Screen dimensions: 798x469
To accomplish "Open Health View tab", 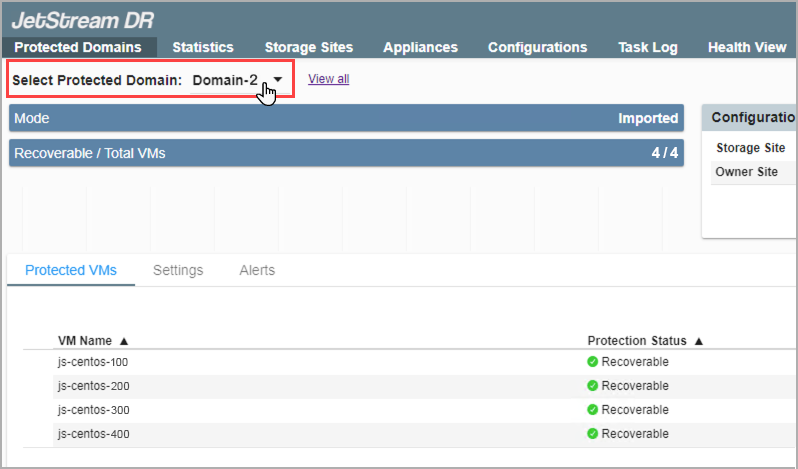I will tap(746, 47).
